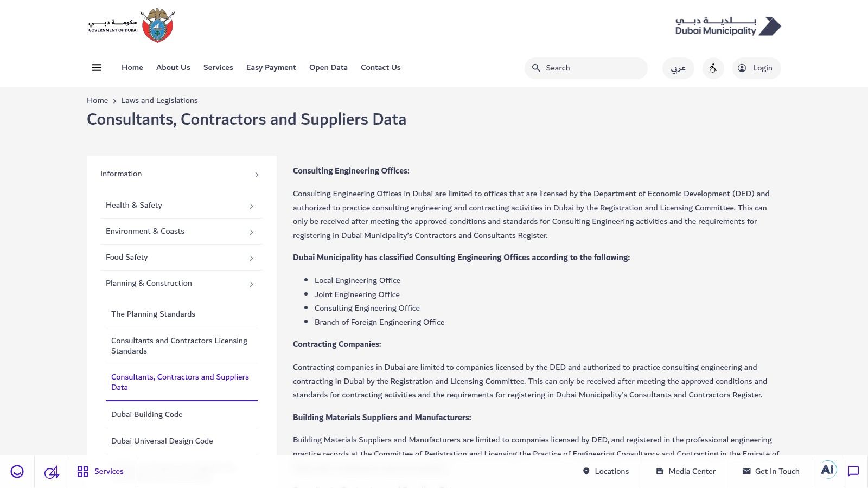868x488 pixels.
Task: Click inside the search input field
Action: point(586,68)
